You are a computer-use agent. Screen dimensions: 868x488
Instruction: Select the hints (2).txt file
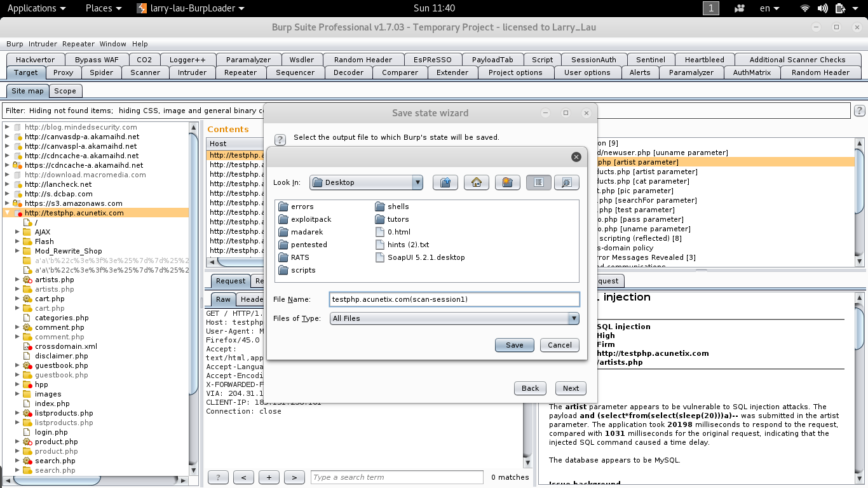click(x=402, y=245)
